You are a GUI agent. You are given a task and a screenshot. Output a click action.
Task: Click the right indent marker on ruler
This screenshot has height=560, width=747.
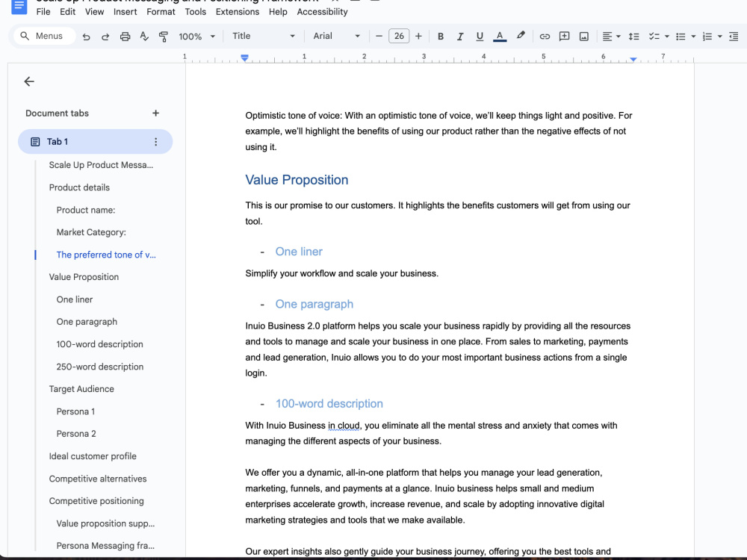(x=633, y=59)
